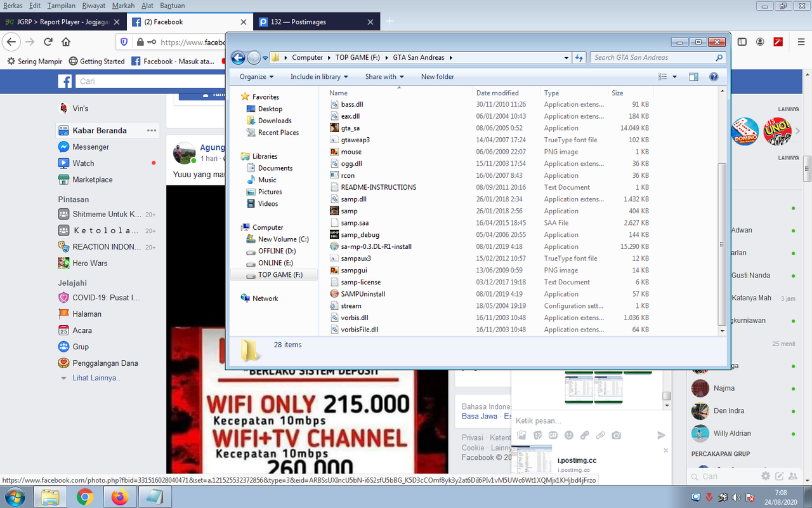The width and height of the screenshot is (812, 508).
Task: Switch to the 132 — Postimages tab
Action: 315,22
